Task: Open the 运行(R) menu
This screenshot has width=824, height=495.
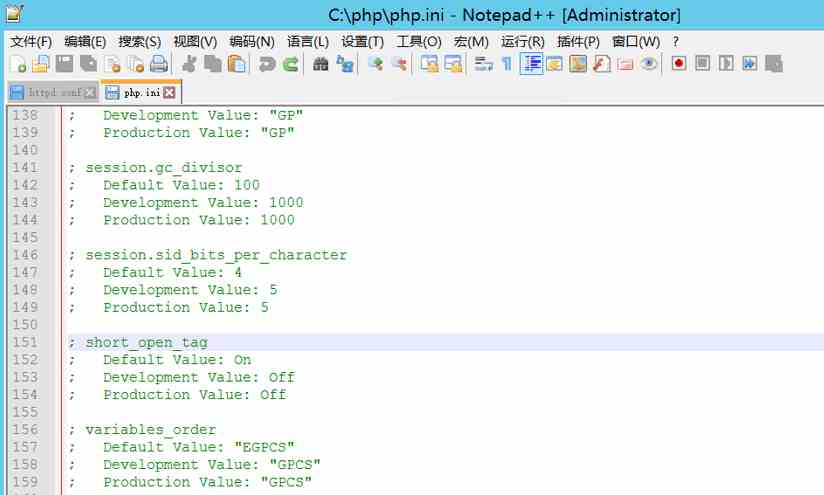Action: pyautogui.click(x=522, y=42)
